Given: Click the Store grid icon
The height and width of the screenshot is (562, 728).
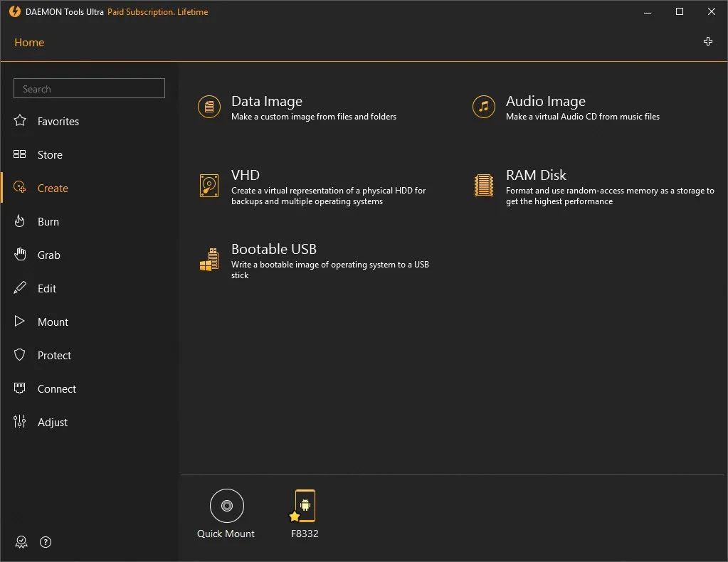Looking at the screenshot, I should [19, 154].
